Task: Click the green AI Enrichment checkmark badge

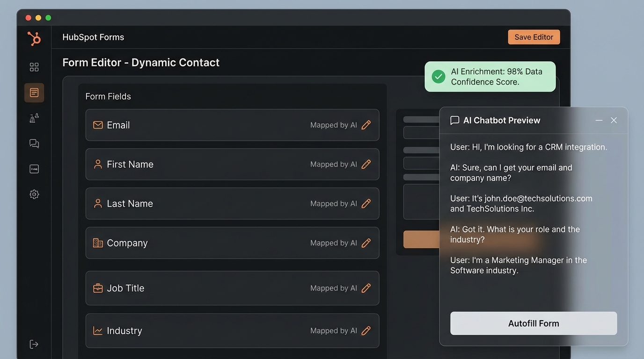Action: 438,76
